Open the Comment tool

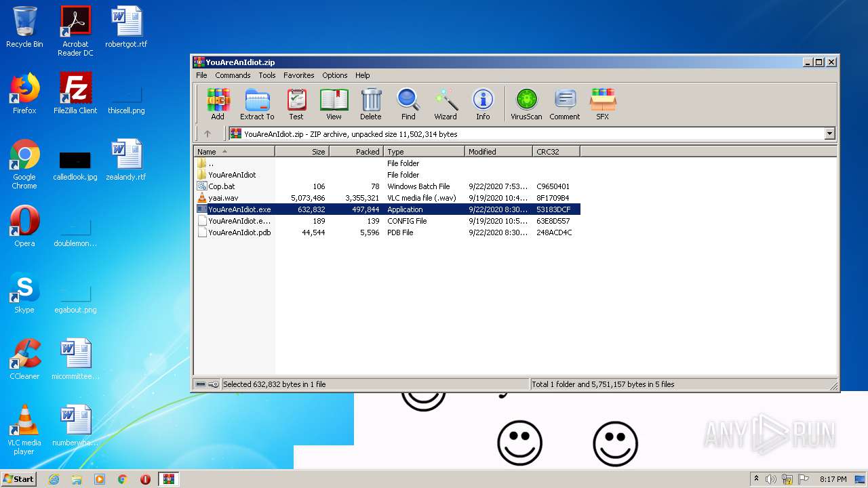click(x=564, y=104)
